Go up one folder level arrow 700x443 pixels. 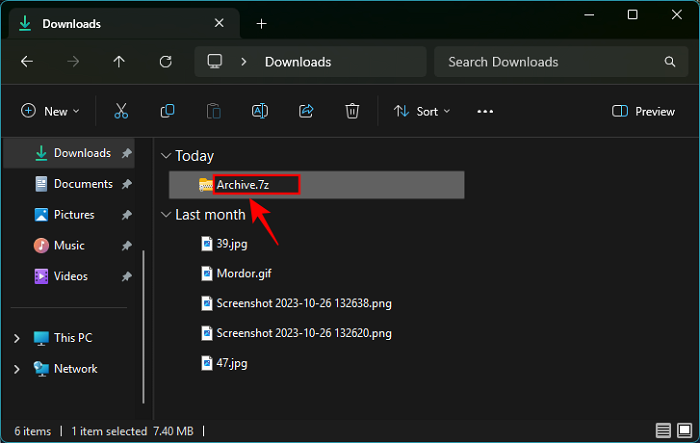pyautogui.click(x=119, y=62)
